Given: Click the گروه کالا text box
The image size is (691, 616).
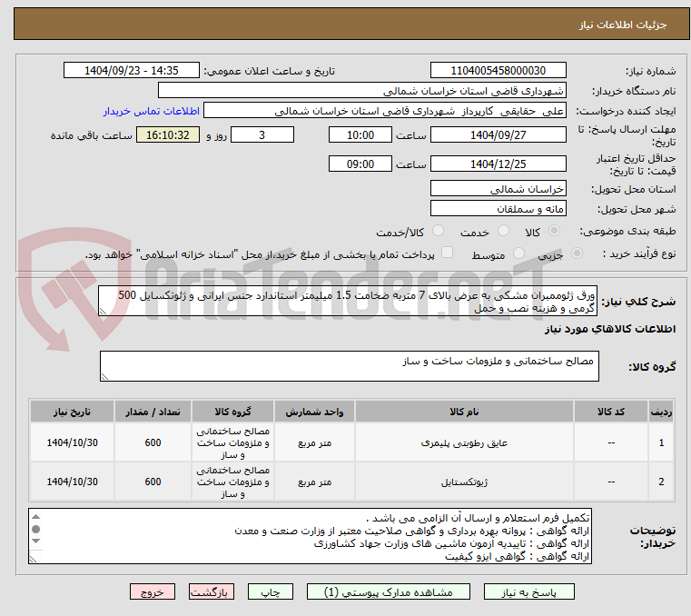Looking at the screenshot, I should [349, 366].
